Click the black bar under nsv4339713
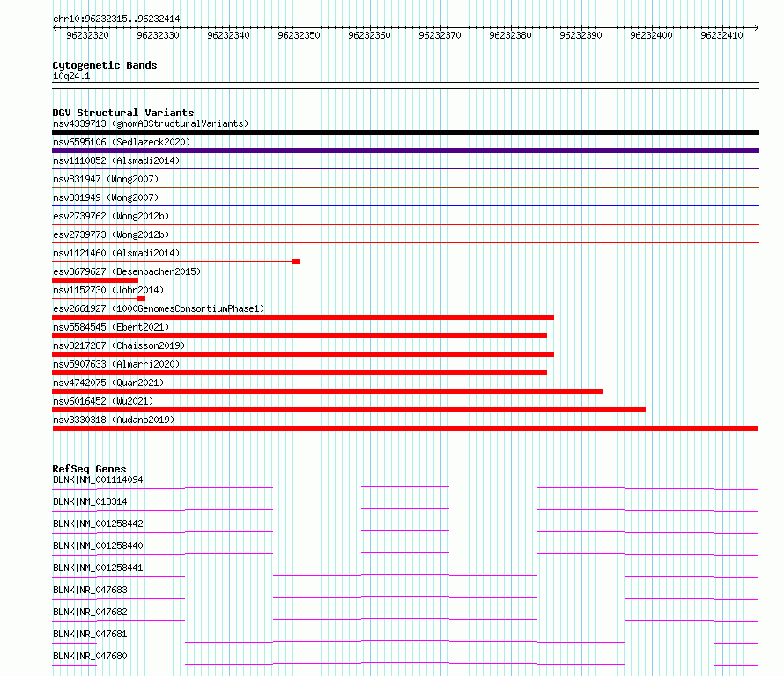Viewport: 784px width, 676px height. 405,132
